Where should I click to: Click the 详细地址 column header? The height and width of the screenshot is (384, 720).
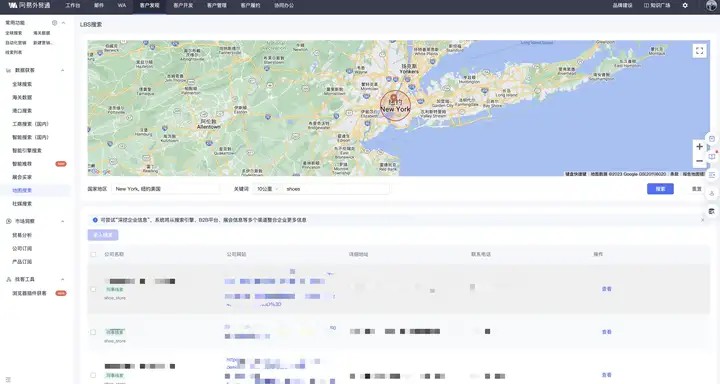358,254
